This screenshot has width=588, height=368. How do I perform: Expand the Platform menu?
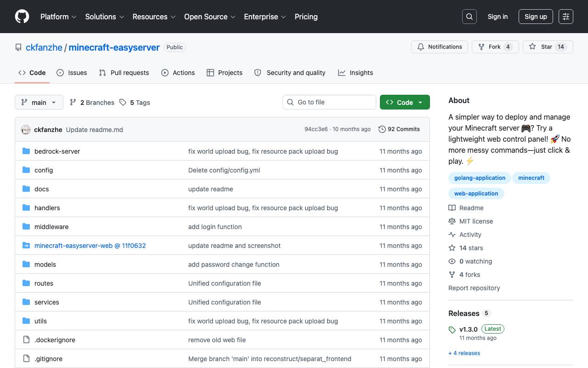point(59,17)
